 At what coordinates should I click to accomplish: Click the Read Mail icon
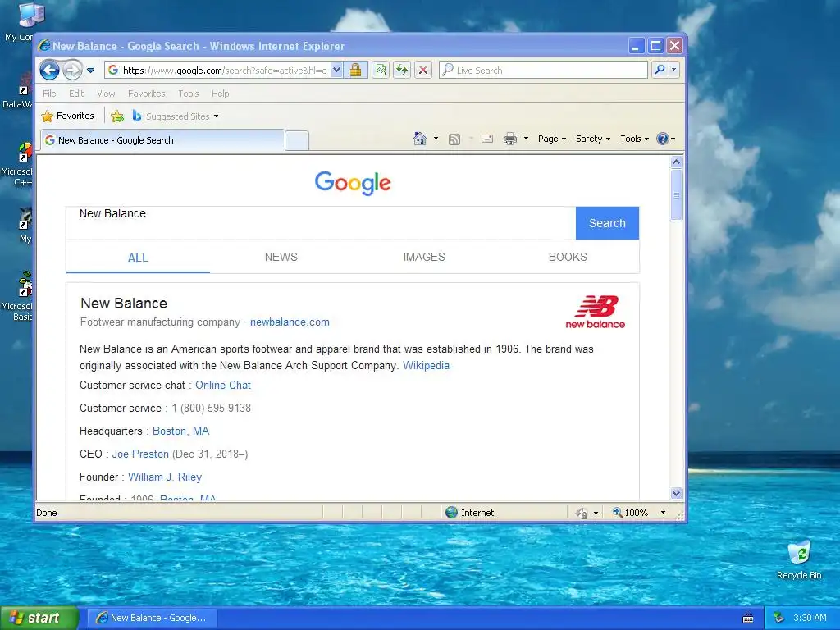pos(487,139)
